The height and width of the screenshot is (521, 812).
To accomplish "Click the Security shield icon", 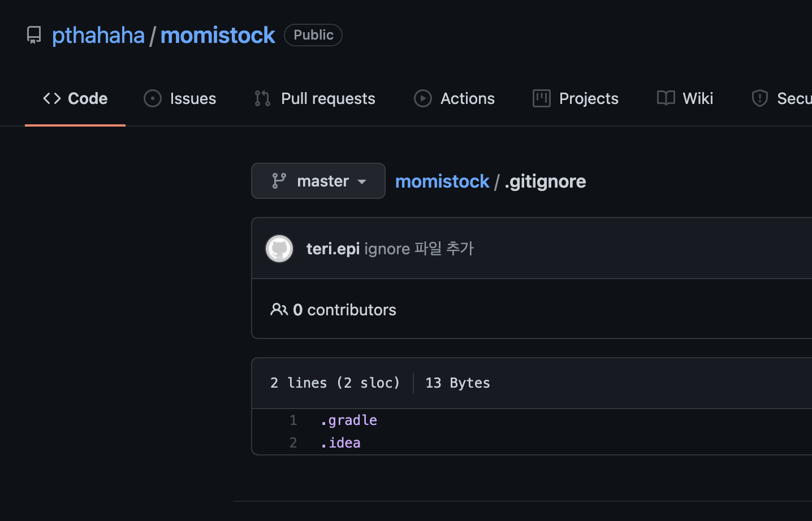I will pyautogui.click(x=759, y=98).
